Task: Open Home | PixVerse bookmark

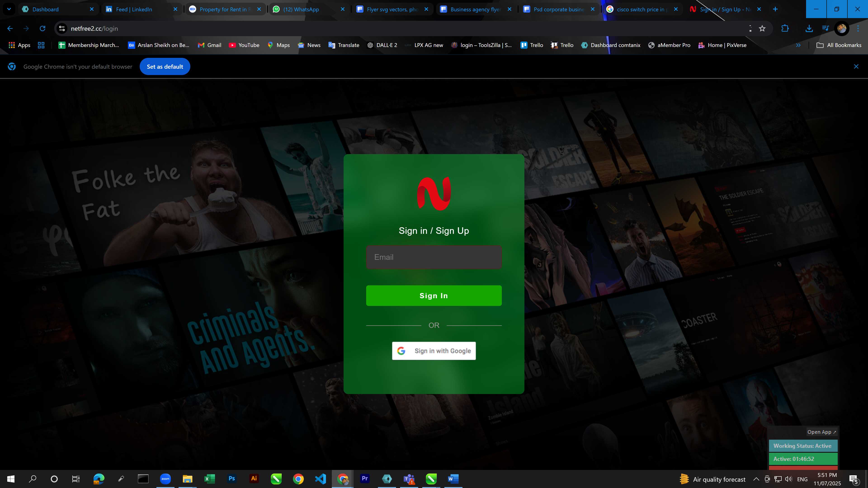Action: tap(722, 45)
